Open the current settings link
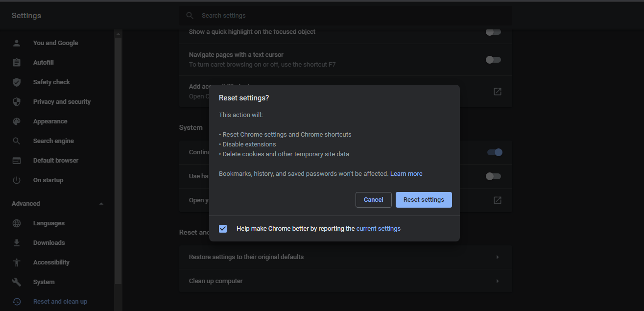Image resolution: width=644 pixels, height=311 pixels. point(378,228)
